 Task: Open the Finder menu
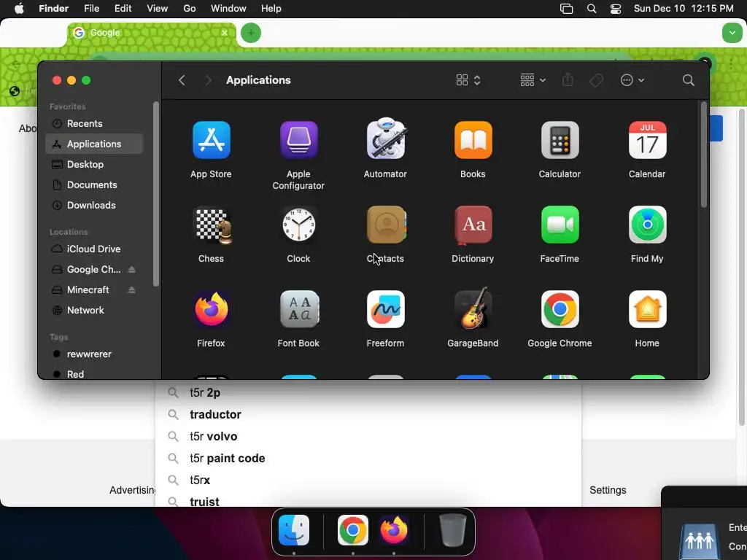tap(53, 9)
